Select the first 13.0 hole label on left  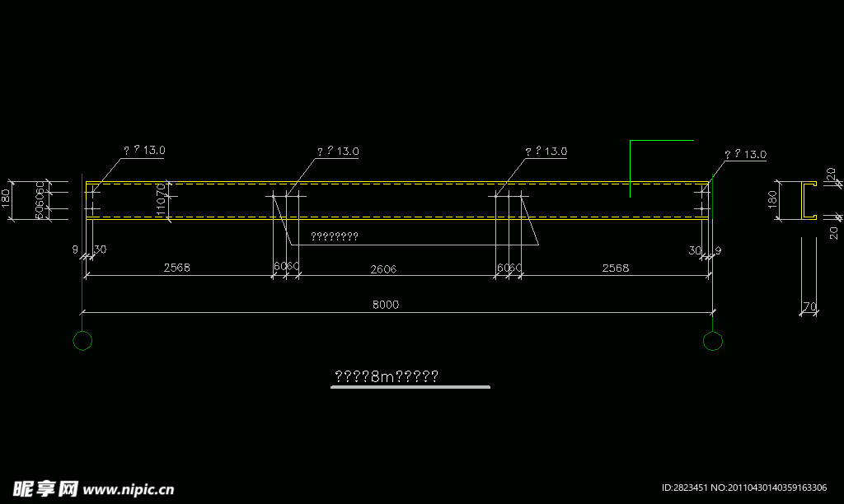(x=144, y=151)
